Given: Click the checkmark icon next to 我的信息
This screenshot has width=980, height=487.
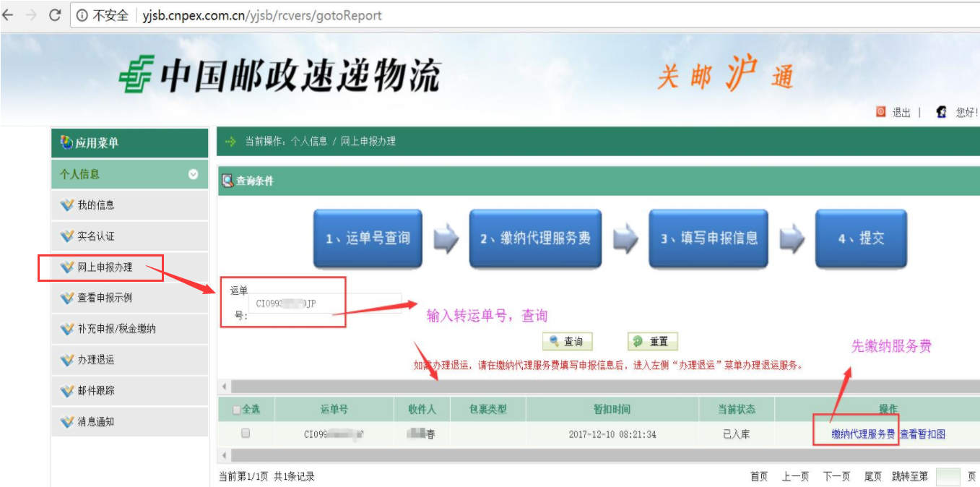Looking at the screenshot, I should (x=67, y=205).
